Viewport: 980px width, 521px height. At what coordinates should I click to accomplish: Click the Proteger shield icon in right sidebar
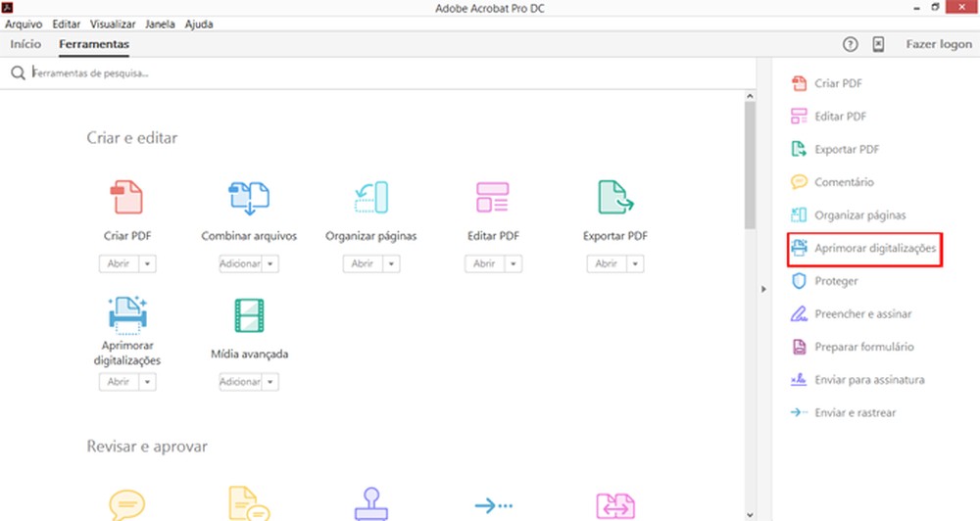pyautogui.click(x=799, y=281)
